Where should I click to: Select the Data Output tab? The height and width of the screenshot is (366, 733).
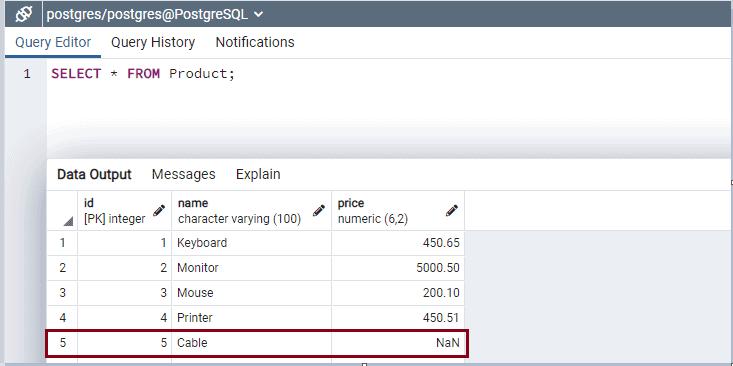point(94,174)
